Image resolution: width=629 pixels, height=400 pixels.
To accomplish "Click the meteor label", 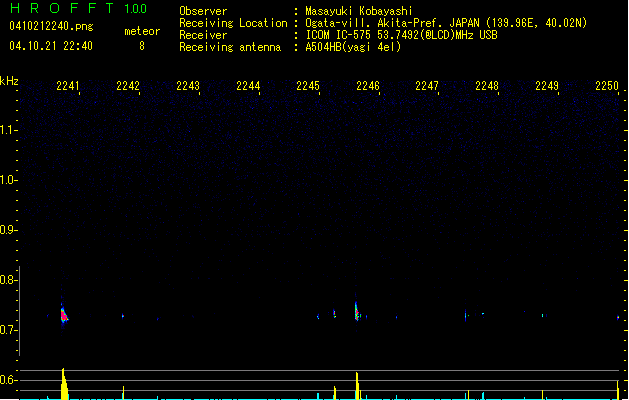I will tap(142, 31).
